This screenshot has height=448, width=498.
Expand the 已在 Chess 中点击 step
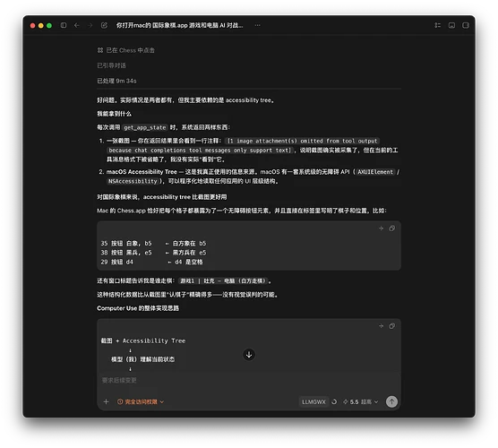click(125, 50)
